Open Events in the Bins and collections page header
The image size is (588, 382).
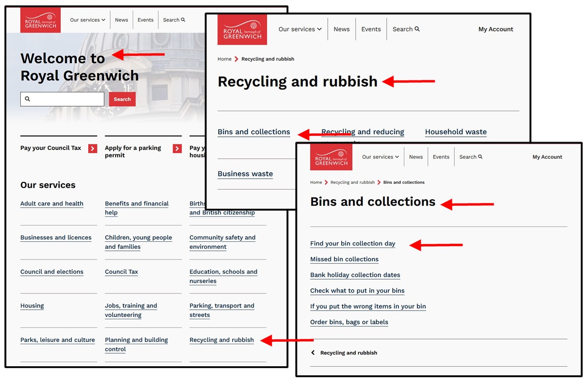(x=441, y=157)
